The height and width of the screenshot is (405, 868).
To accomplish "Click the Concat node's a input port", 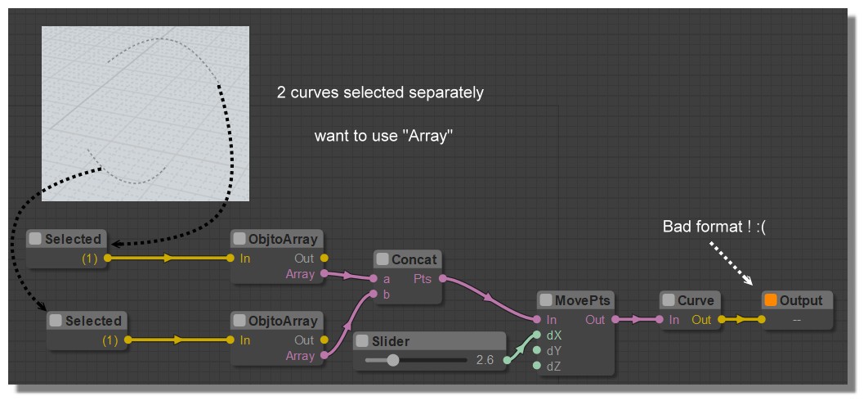I will pyautogui.click(x=374, y=279).
